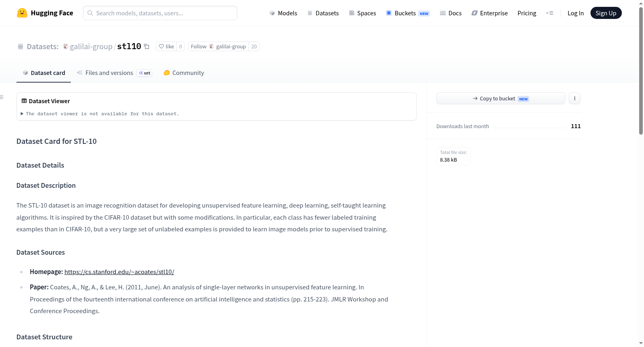Switch to Files and versions tab
Viewport: 644px width, 347px height.
point(114,73)
